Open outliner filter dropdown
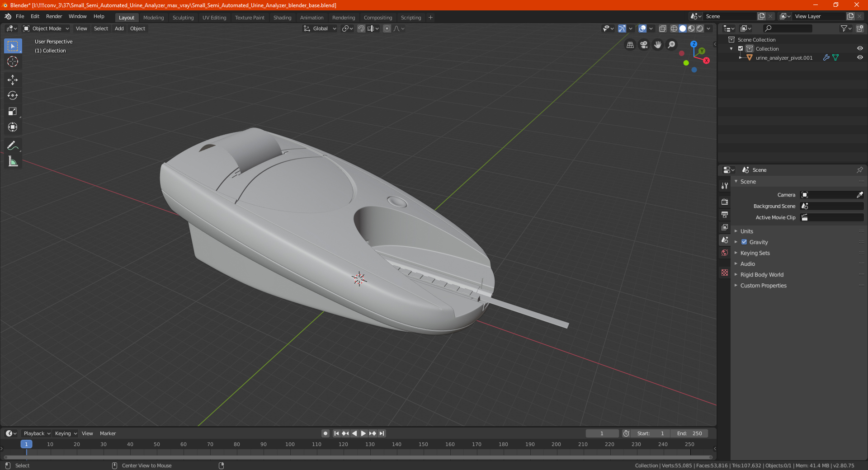This screenshot has width=868, height=470. pyautogui.click(x=846, y=28)
